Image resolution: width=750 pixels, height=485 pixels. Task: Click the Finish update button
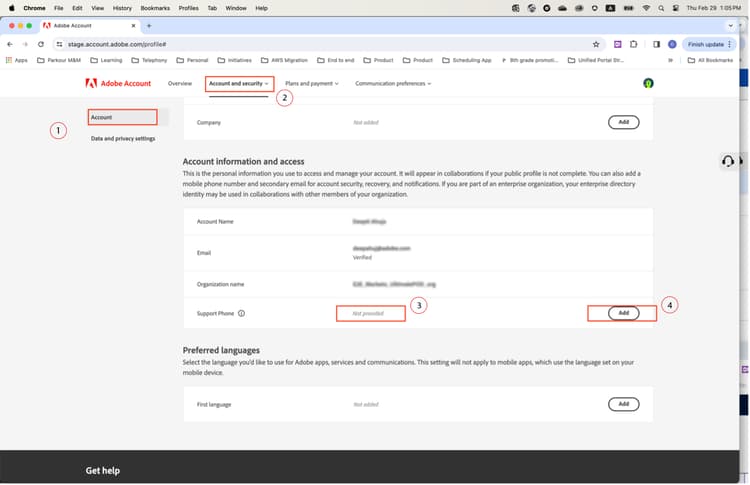click(x=709, y=44)
